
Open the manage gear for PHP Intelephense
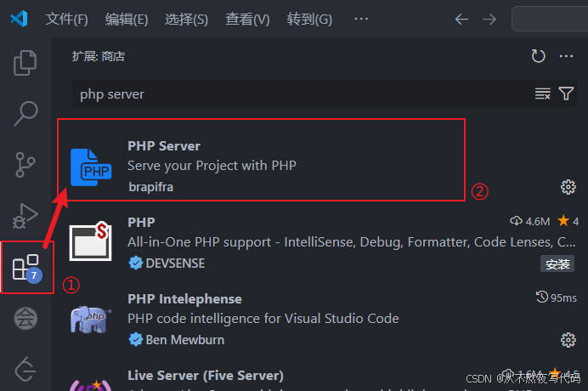pyautogui.click(x=568, y=340)
